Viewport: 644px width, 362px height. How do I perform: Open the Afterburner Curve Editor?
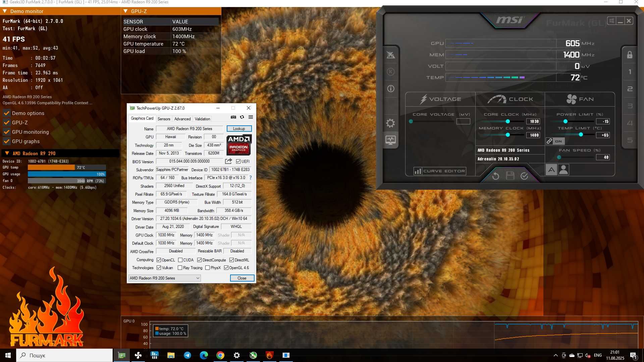point(440,171)
